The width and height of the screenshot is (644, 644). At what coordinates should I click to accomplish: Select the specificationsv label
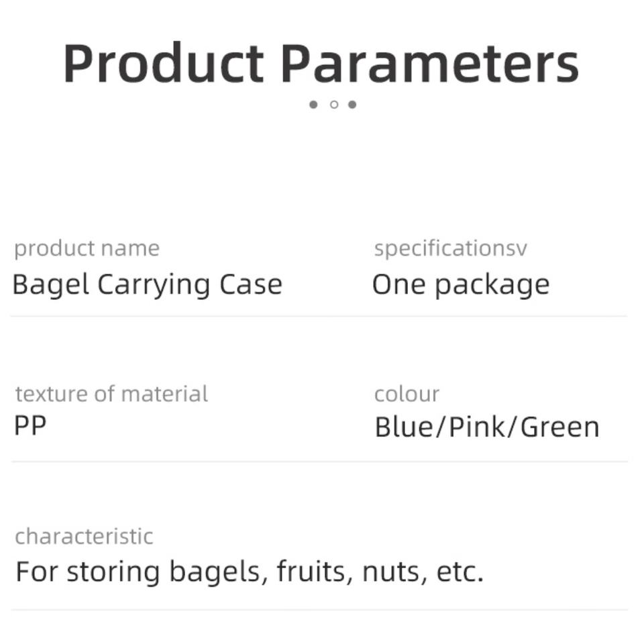pos(451,248)
